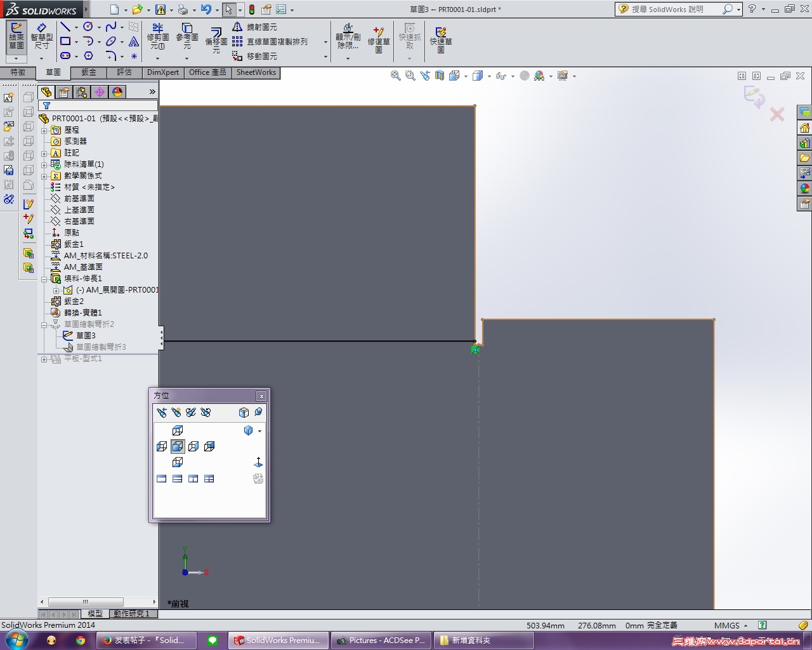The height and width of the screenshot is (650, 812).
Task: Switch to the 評估 evaluate tab
Action: [124, 72]
